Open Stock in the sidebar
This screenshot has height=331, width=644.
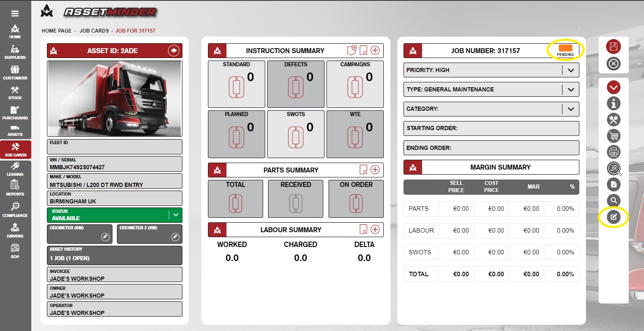15,93
